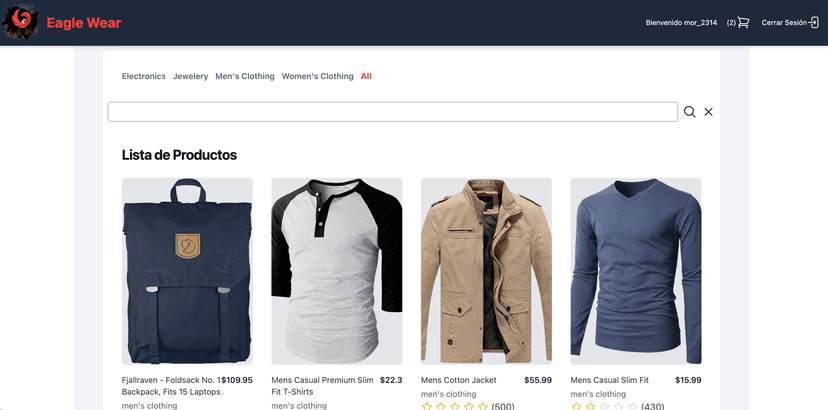Select the Jewelery category

point(191,76)
